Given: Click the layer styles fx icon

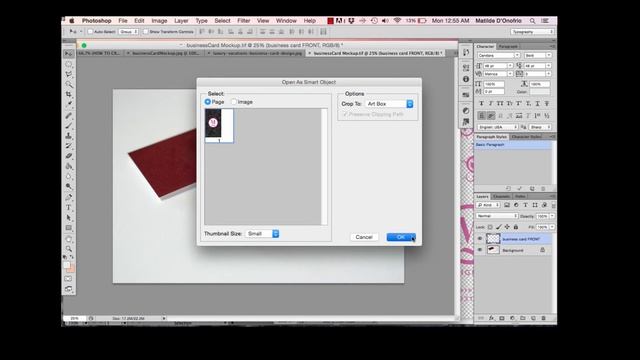Looking at the screenshot, I should pos(491,318).
